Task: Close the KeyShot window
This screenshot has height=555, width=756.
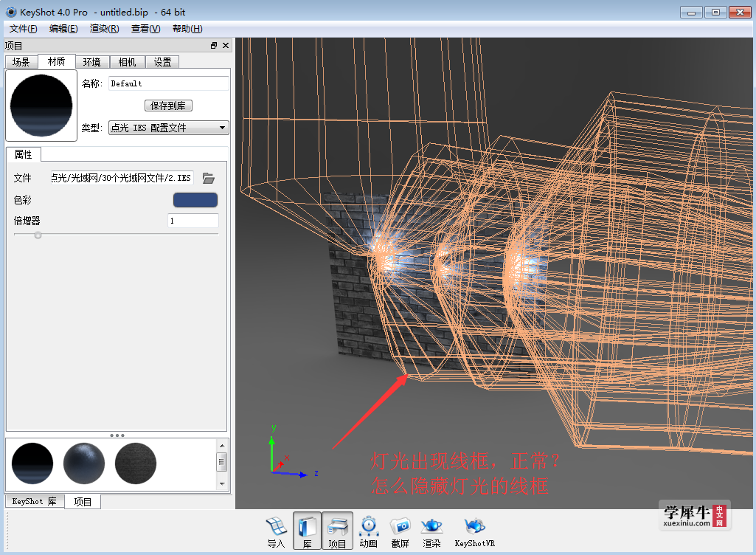Action: point(740,12)
